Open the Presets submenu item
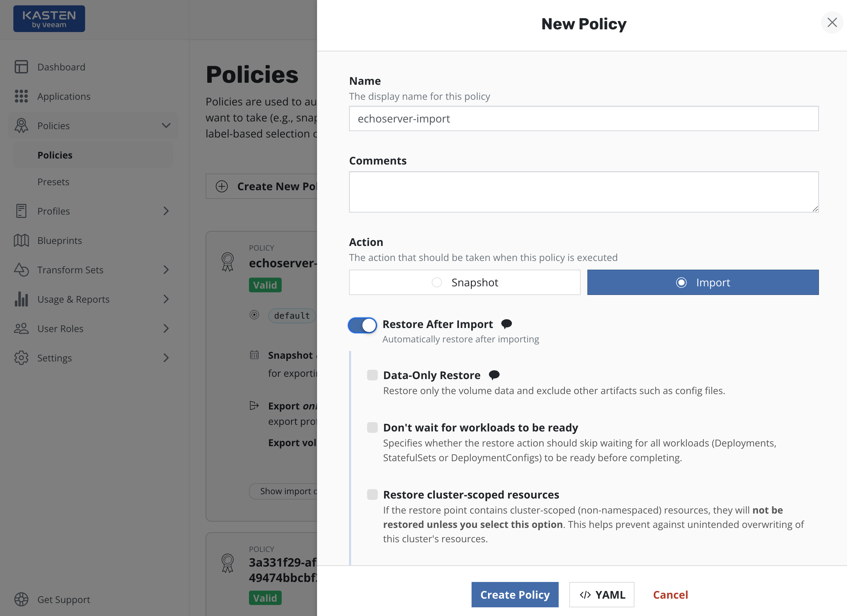 pos(53,182)
